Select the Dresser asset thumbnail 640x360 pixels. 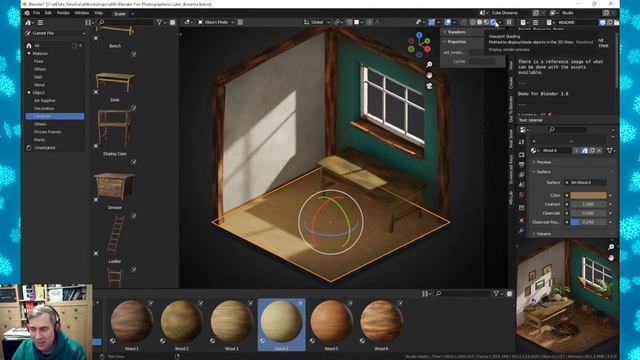click(115, 186)
